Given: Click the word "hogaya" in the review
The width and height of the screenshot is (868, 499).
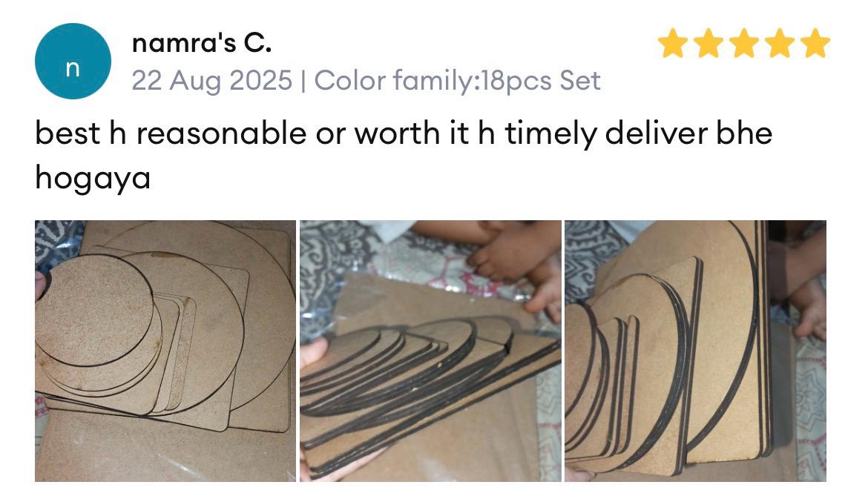Looking at the screenshot, I should click(93, 179).
